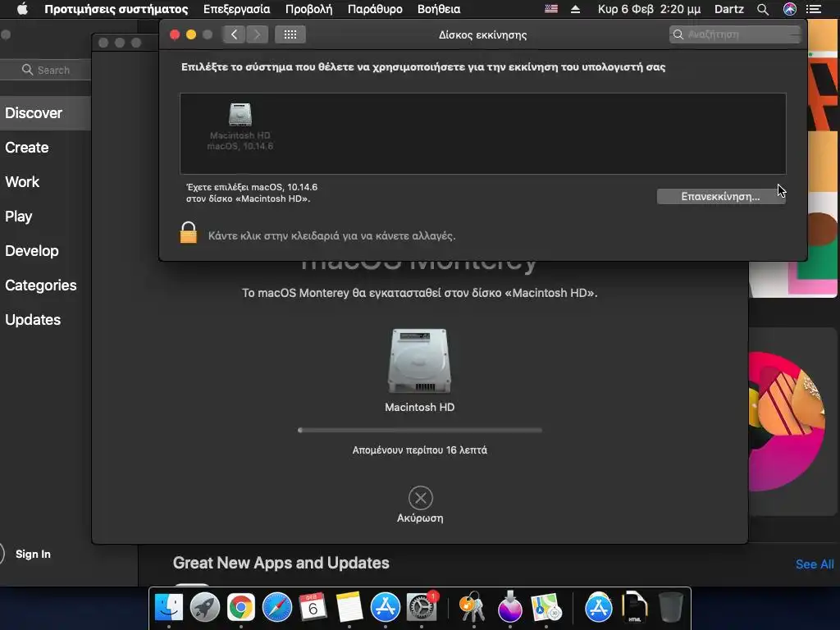Click the Ακύρωση cancel circle icon
The height and width of the screenshot is (630, 840).
[421, 498]
